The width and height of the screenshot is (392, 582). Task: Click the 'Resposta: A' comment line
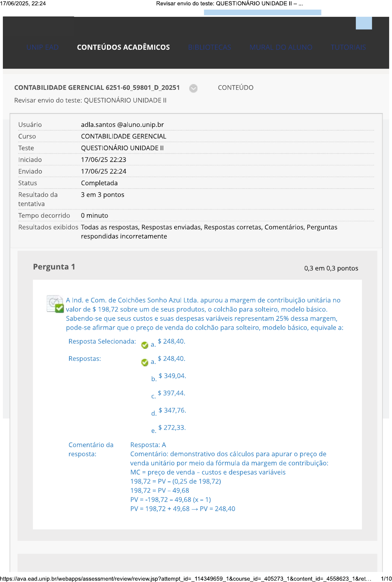(148, 445)
